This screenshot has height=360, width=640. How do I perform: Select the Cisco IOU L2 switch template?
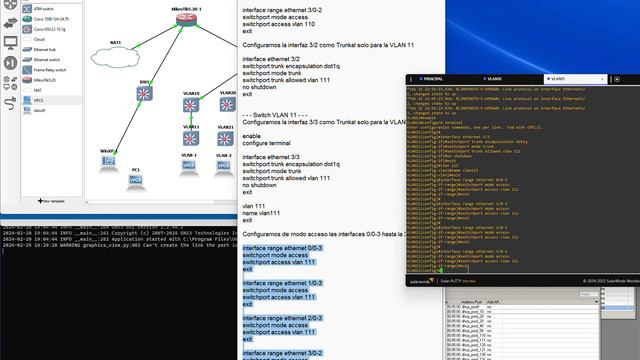point(51,29)
